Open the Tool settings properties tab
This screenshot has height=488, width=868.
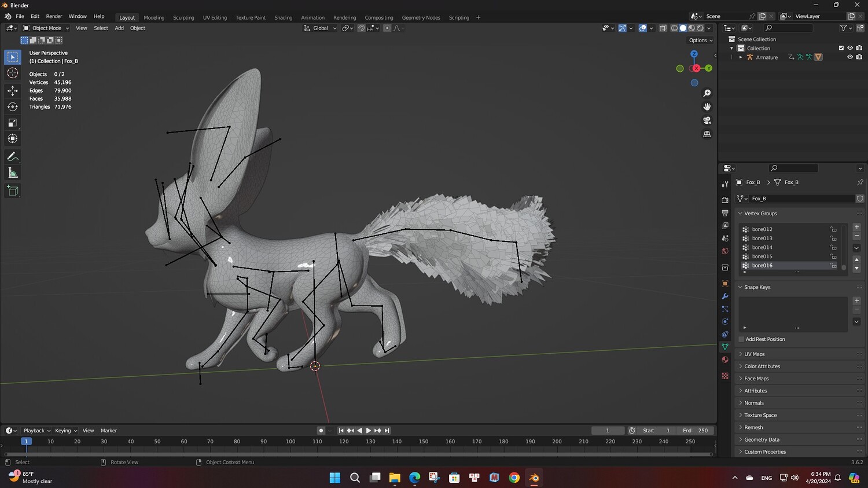pos(725,184)
